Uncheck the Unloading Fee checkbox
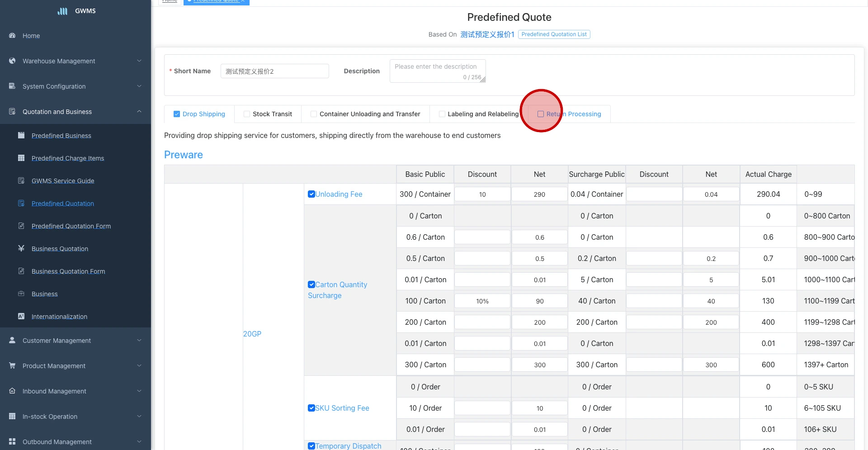The height and width of the screenshot is (450, 868). pos(311,194)
